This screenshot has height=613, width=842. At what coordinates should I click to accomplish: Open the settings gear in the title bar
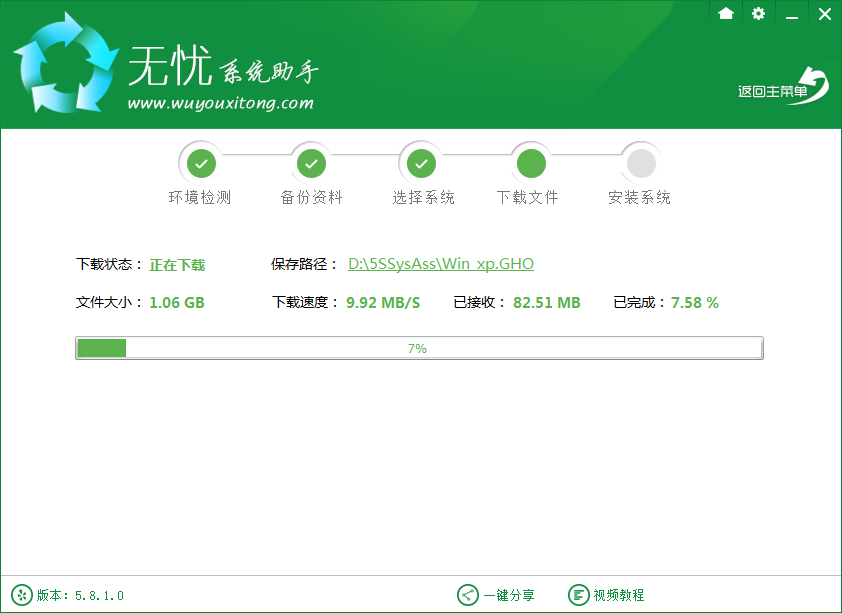(x=758, y=14)
